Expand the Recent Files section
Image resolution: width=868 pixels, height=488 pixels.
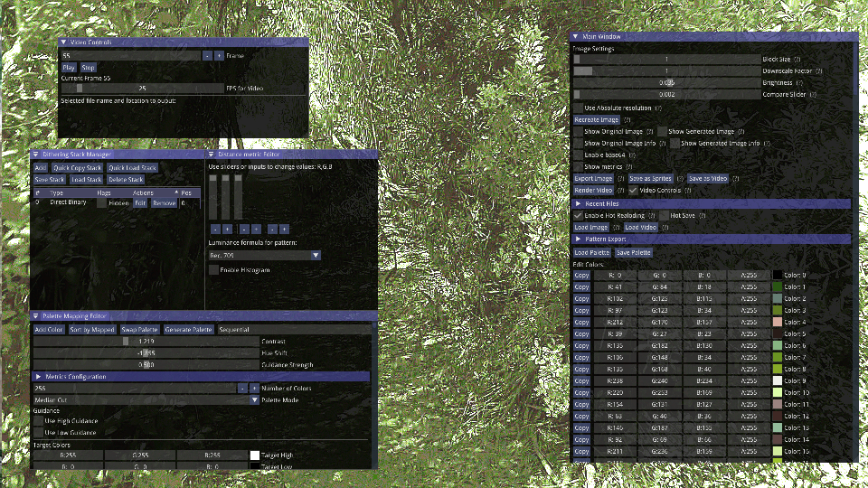[x=578, y=203]
